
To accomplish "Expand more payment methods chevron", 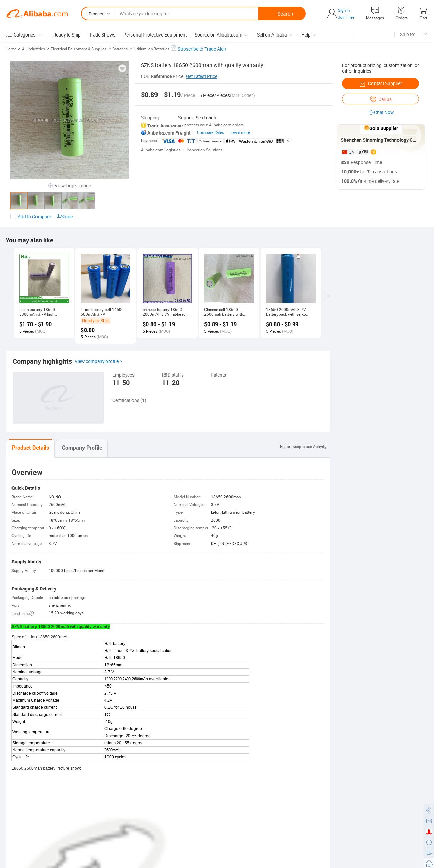I will pos(289,141).
